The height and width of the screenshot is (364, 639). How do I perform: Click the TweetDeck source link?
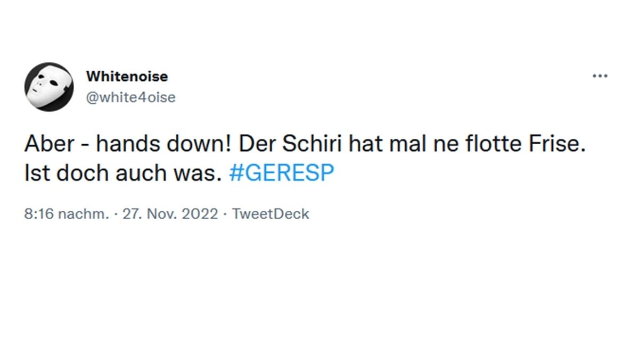(269, 213)
